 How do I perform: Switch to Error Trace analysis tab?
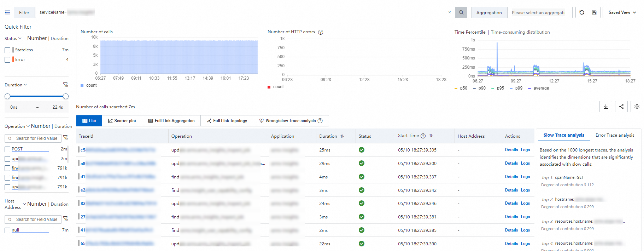[615, 135]
